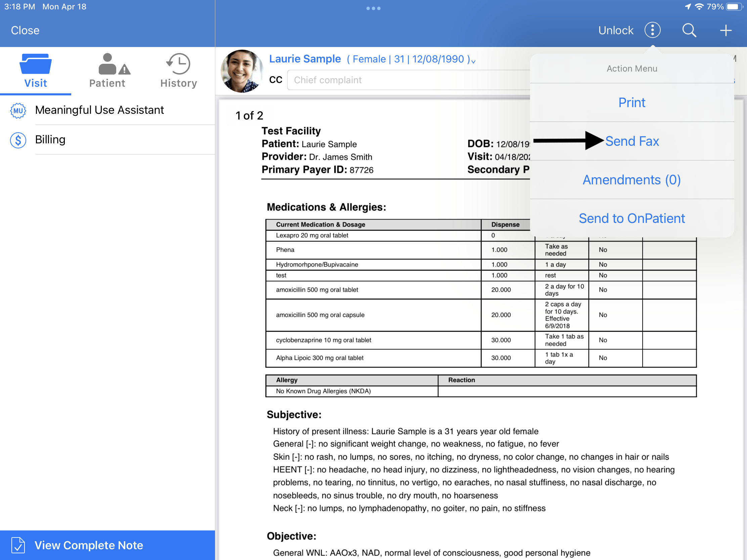Choose Send Fax in Action Menu
747x560 pixels.
(x=632, y=141)
